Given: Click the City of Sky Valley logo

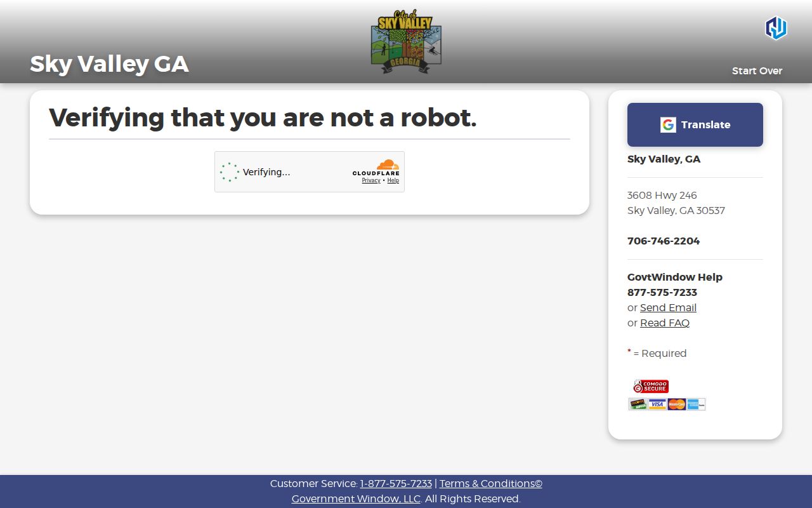Looking at the screenshot, I should click(406, 42).
